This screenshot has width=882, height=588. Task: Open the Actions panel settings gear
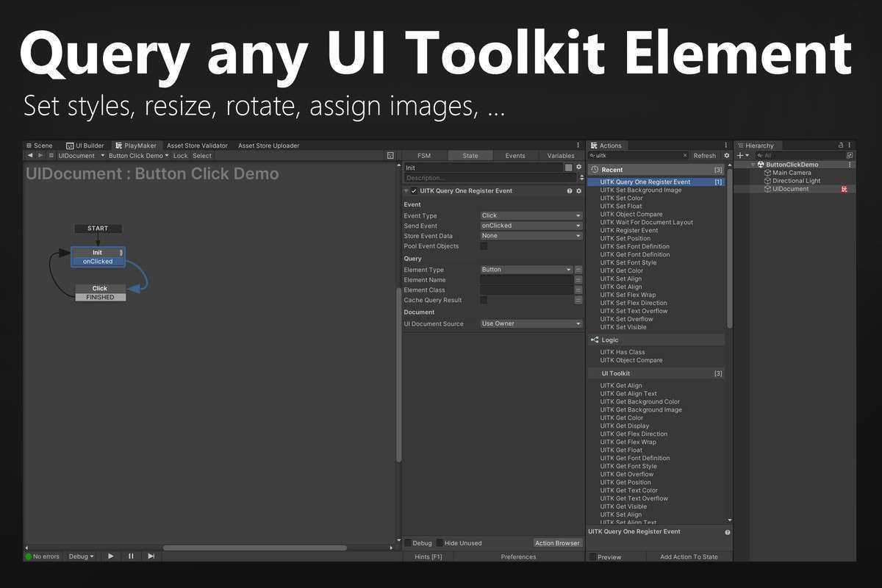[727, 156]
